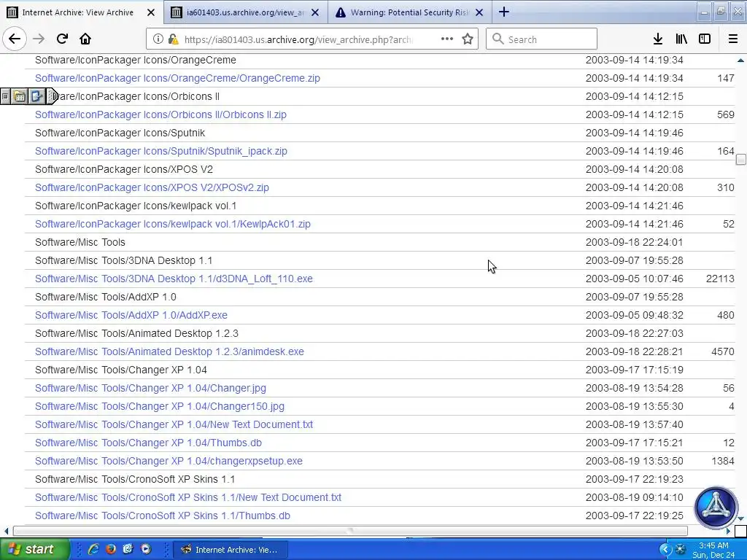Click the address bar URL field
Viewport: 747px width, 560px height.
298,39
